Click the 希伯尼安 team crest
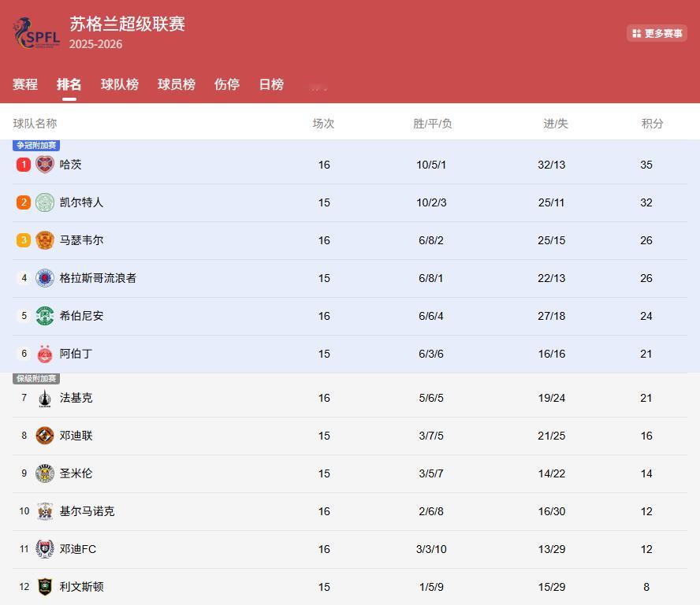The height and width of the screenshot is (605, 700). tap(45, 316)
